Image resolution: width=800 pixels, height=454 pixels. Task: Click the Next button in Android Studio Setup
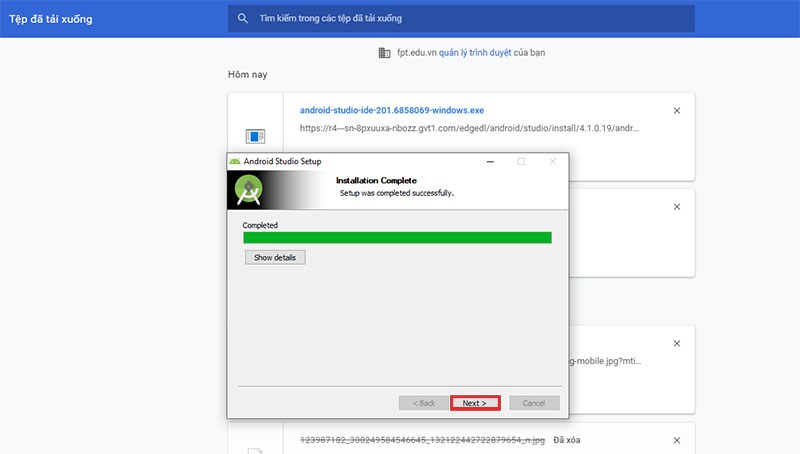point(475,403)
